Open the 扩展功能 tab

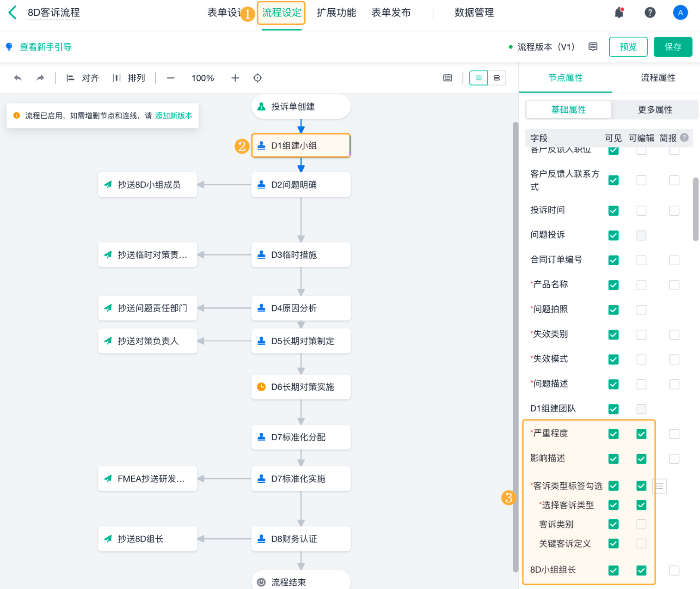click(x=336, y=12)
